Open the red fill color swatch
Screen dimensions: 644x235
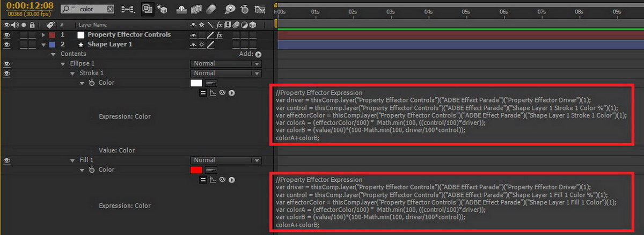point(196,170)
